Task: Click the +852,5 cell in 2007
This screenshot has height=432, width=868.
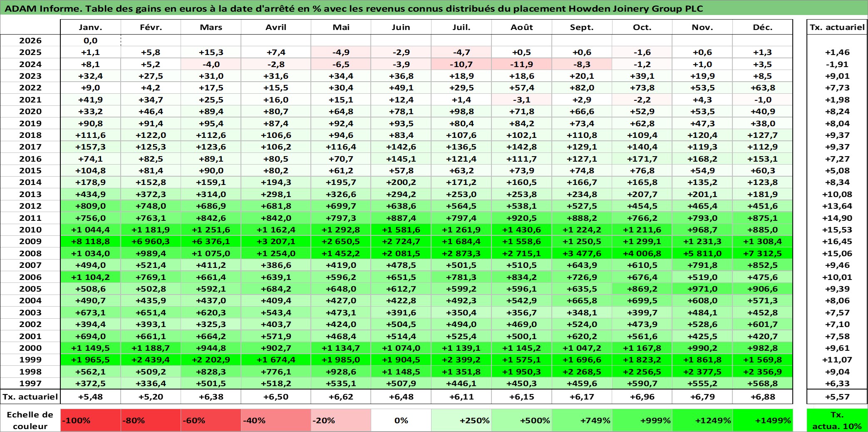Action: coord(763,265)
